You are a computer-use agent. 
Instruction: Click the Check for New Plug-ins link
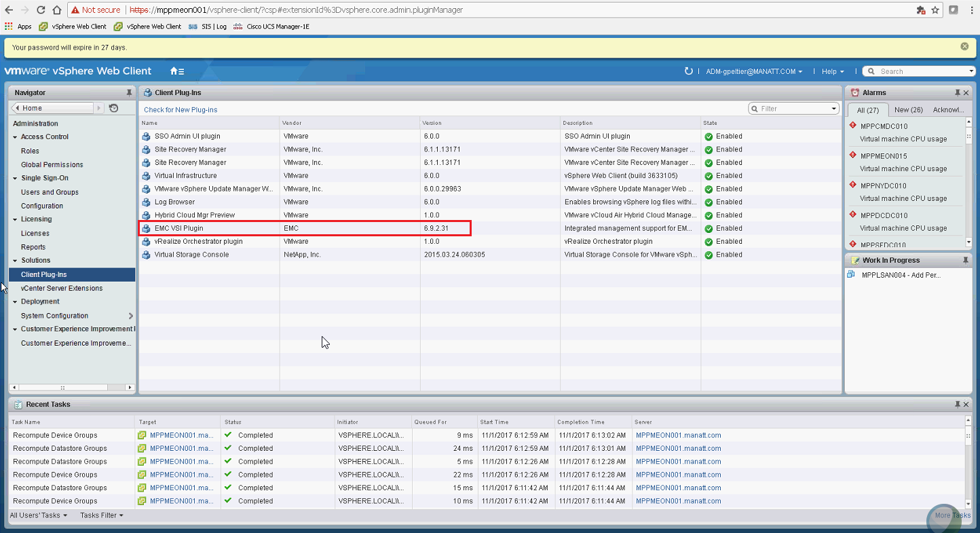[182, 109]
